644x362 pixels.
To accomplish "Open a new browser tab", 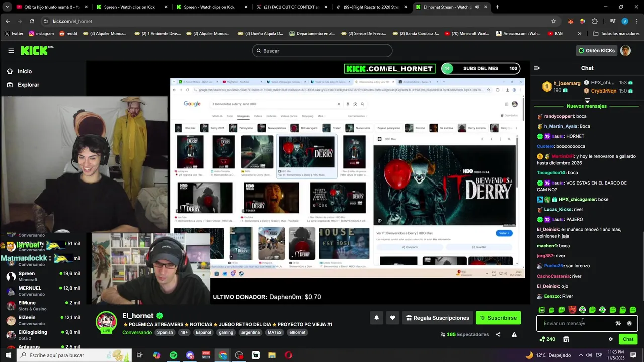I will (497, 7).
